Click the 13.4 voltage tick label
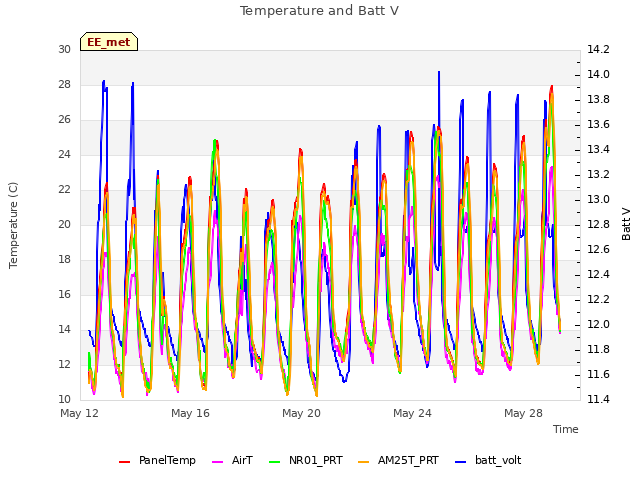Viewport: 640px width, 480px height. tap(598, 149)
